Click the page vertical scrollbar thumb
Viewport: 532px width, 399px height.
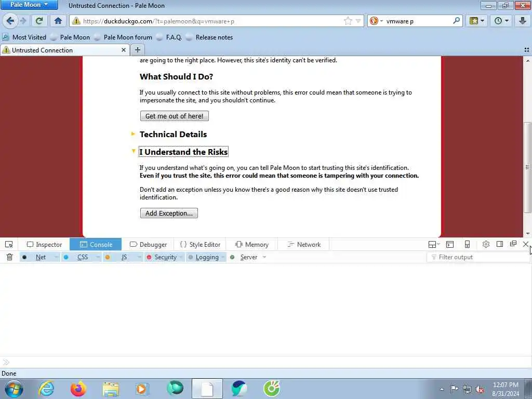[527, 168]
